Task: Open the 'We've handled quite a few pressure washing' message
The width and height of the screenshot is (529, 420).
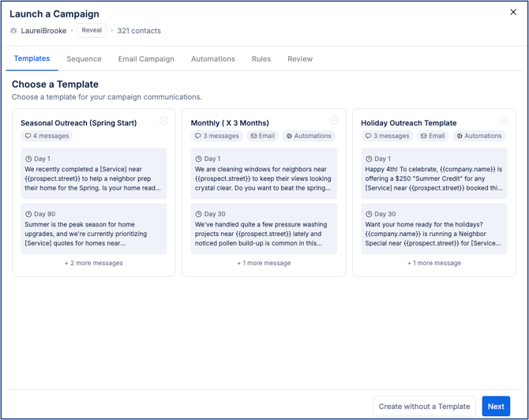Action: pyautogui.click(x=264, y=229)
